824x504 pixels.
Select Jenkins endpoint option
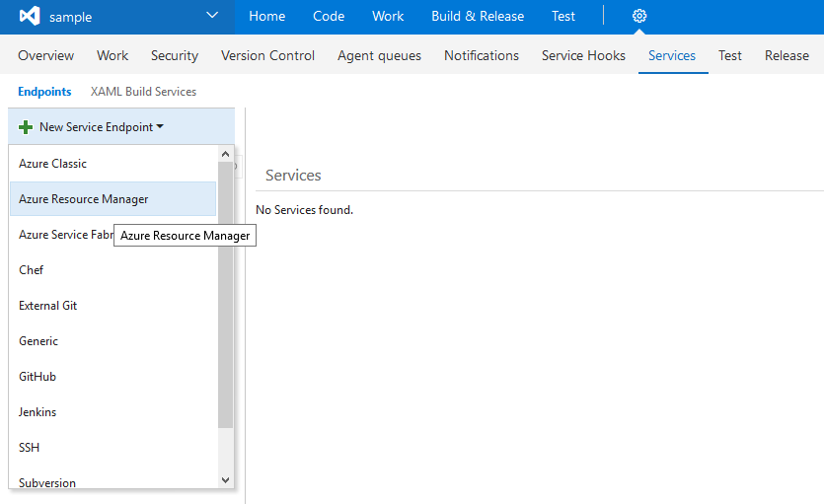point(37,412)
